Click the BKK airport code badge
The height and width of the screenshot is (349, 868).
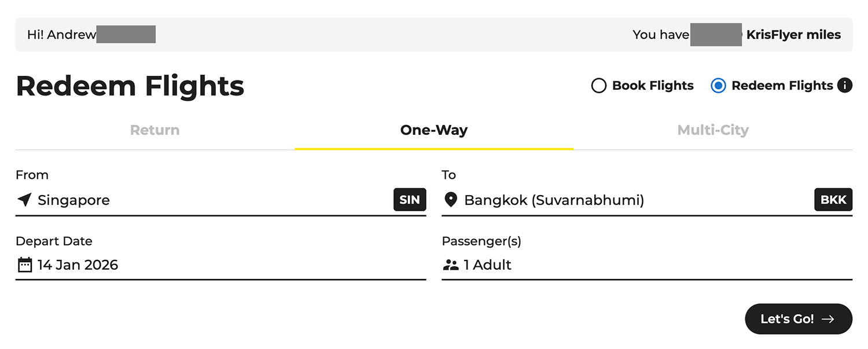(x=833, y=200)
